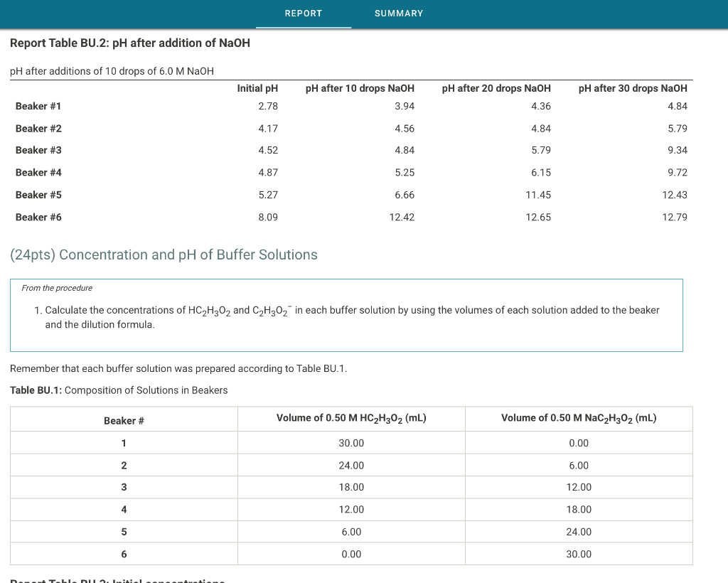Click the 0.00 mL acetate cell for Beaker 1

coord(578,443)
